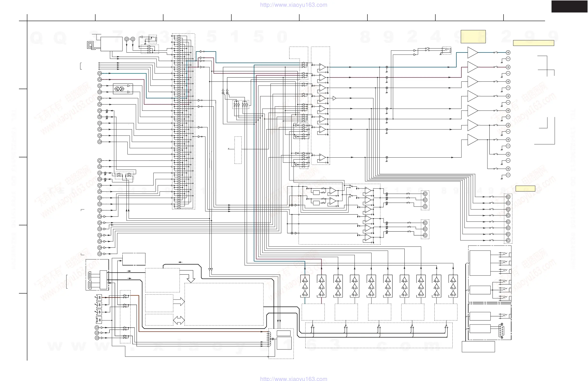Click the optical transmitter symbol with outward arrows

click(x=99, y=320)
